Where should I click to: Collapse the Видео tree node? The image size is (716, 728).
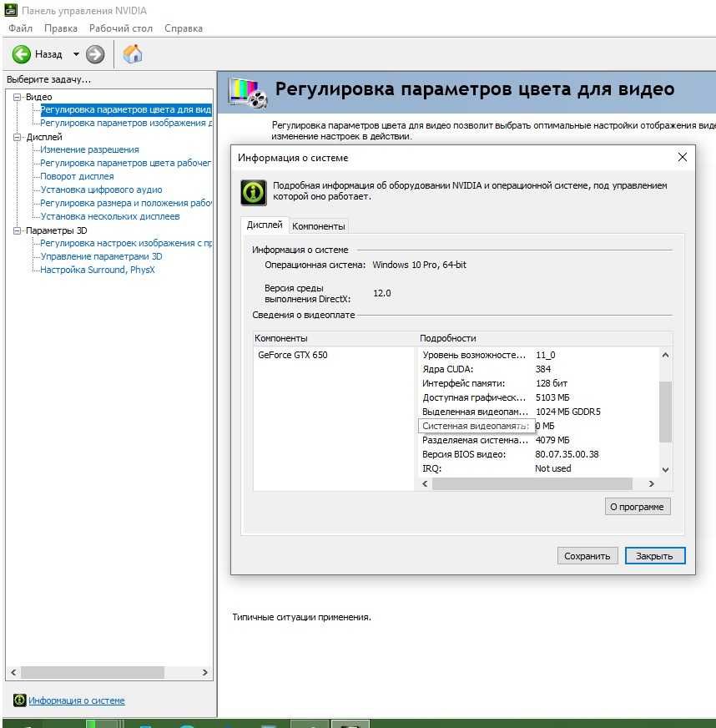[x=18, y=97]
